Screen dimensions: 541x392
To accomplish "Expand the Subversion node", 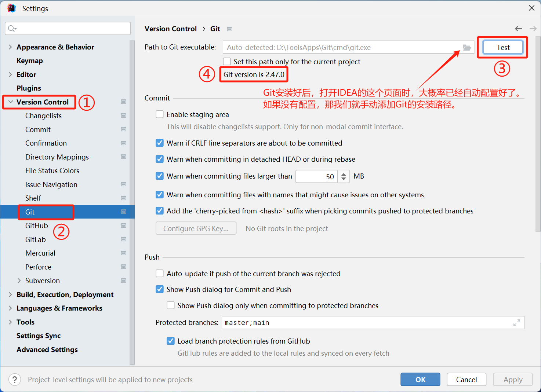I will (19, 281).
